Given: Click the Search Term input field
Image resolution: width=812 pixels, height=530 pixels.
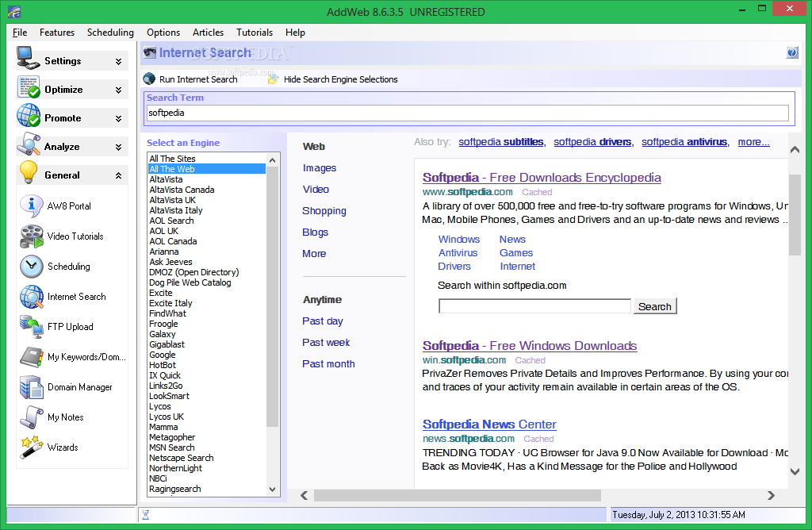Looking at the screenshot, I should click(468, 113).
